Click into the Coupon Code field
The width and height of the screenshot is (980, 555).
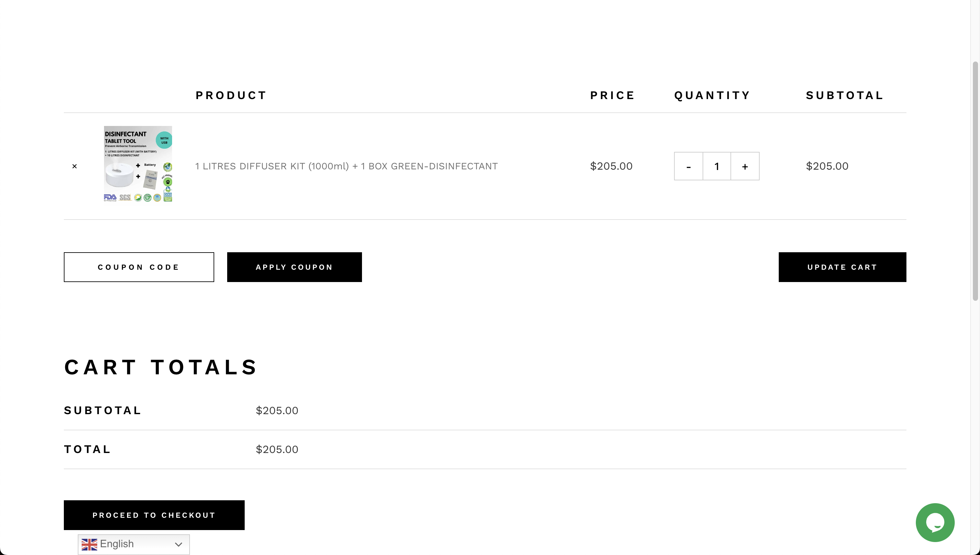tap(139, 267)
